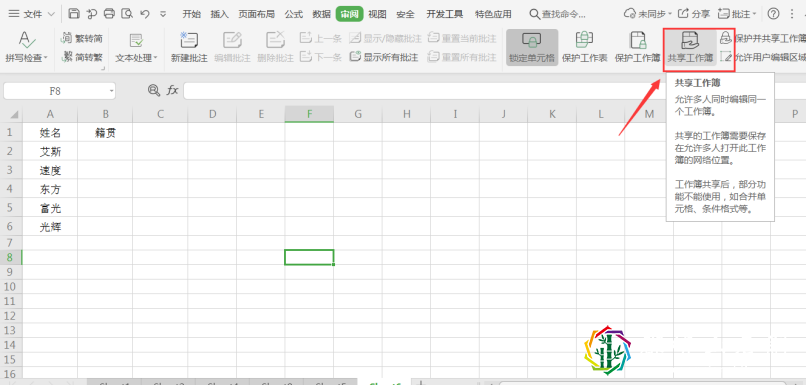Expand the arrow next to 文件
Screen dimensions: 806x385
50,14
